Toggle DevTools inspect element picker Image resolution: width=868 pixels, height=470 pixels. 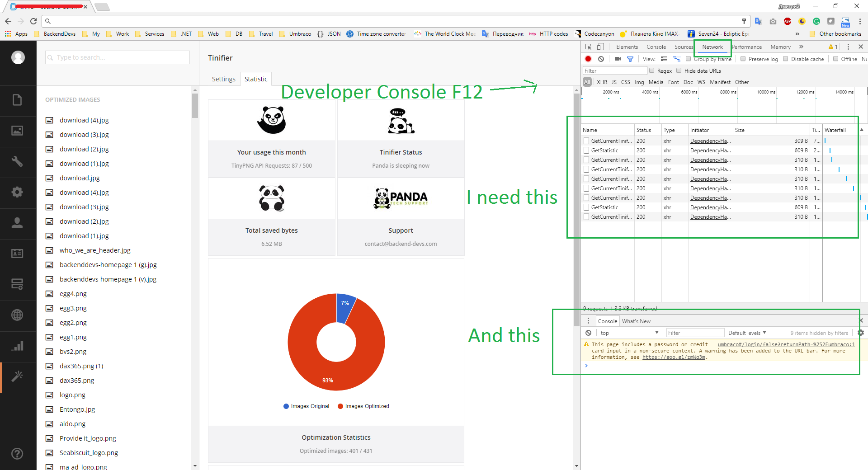coord(588,47)
